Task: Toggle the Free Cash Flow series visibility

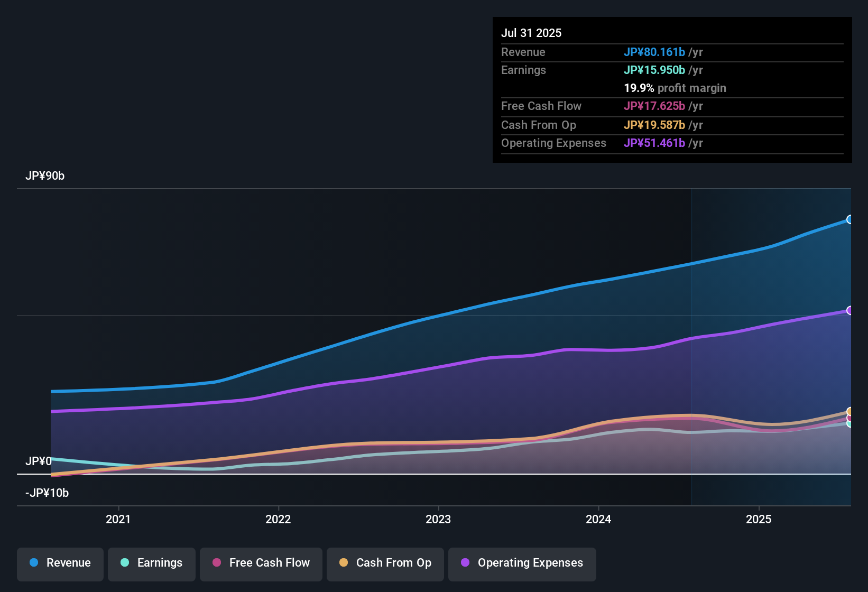Action: 261,563
